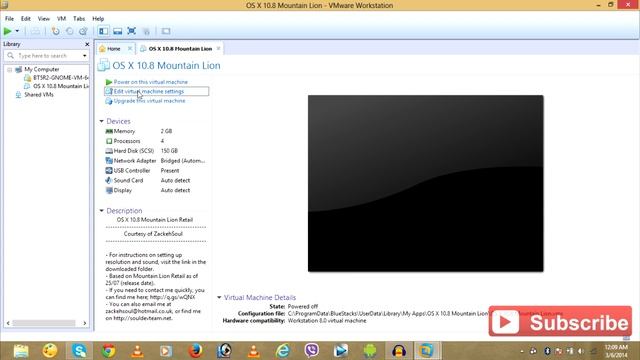Open Viber from the taskbar
The image size is (640, 360).
tap(311, 351)
